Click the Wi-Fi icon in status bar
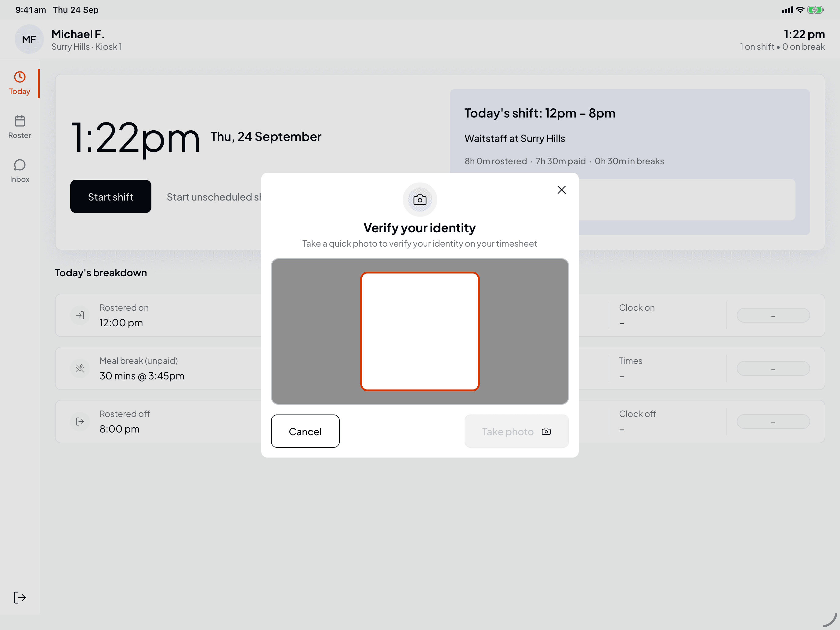Viewport: 840px width, 630px height. (800, 10)
